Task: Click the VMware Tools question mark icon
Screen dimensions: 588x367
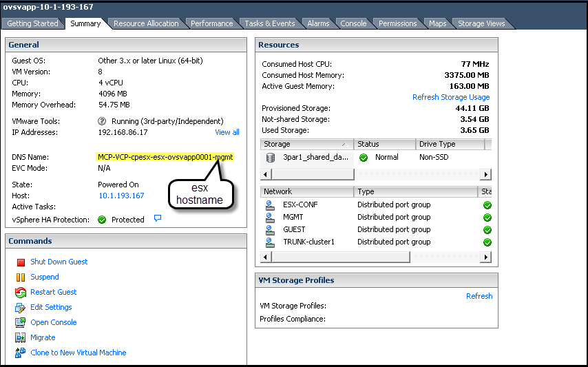Action: pos(102,121)
